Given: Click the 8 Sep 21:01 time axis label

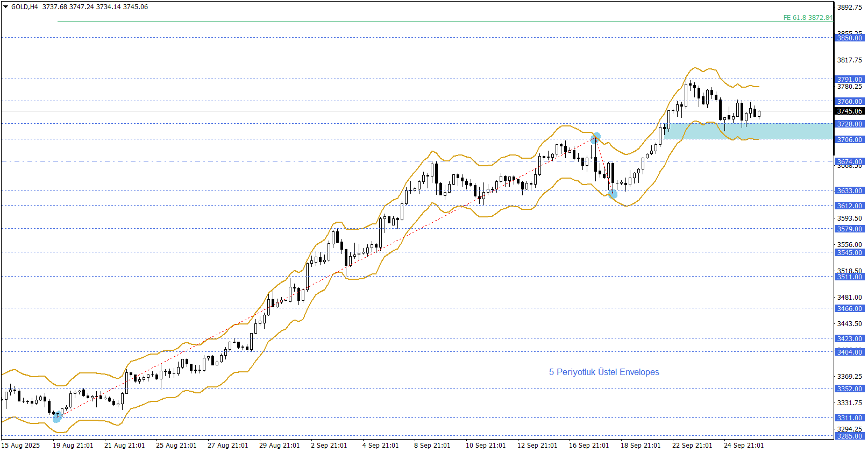Looking at the screenshot, I should click(432, 445).
